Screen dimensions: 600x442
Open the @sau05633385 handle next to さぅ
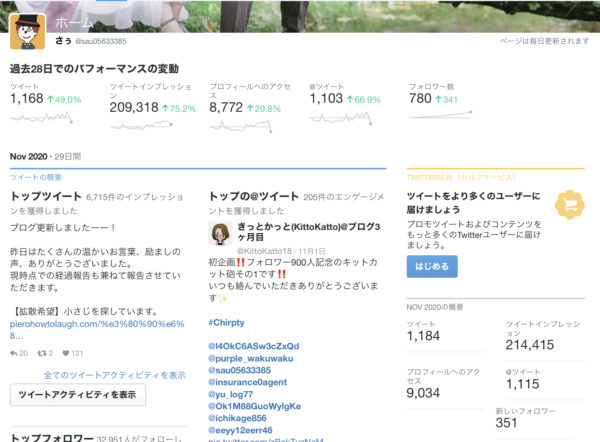point(101,41)
